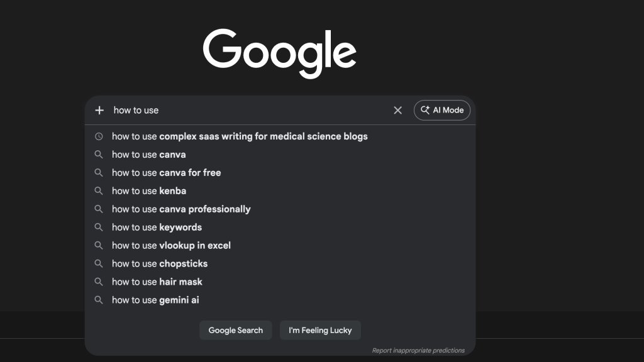Click the magnifier icon next to 'how to use canva'
This screenshot has height=362, width=644.
point(99,154)
